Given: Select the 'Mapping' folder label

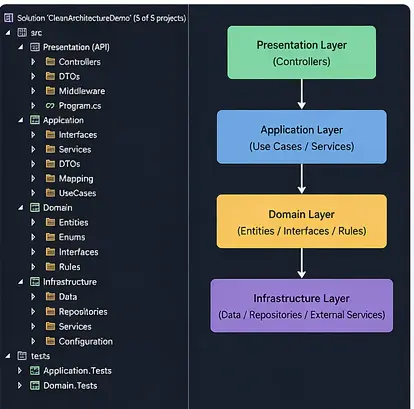Looking at the screenshot, I should coord(76,179).
